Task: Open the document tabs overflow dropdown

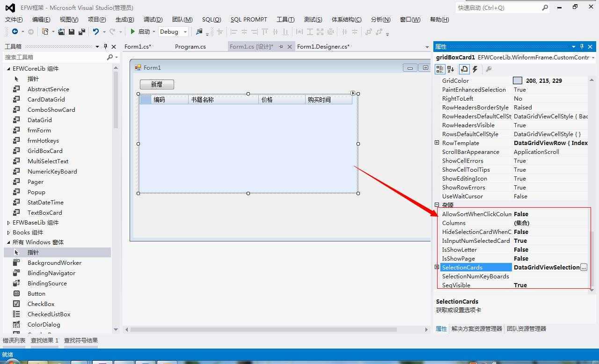Action: (x=427, y=47)
